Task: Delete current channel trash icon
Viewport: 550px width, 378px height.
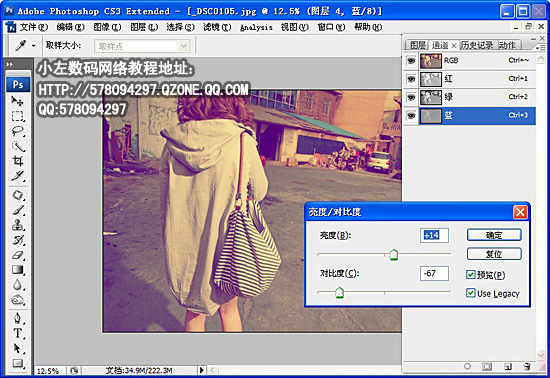Action: coord(527,366)
